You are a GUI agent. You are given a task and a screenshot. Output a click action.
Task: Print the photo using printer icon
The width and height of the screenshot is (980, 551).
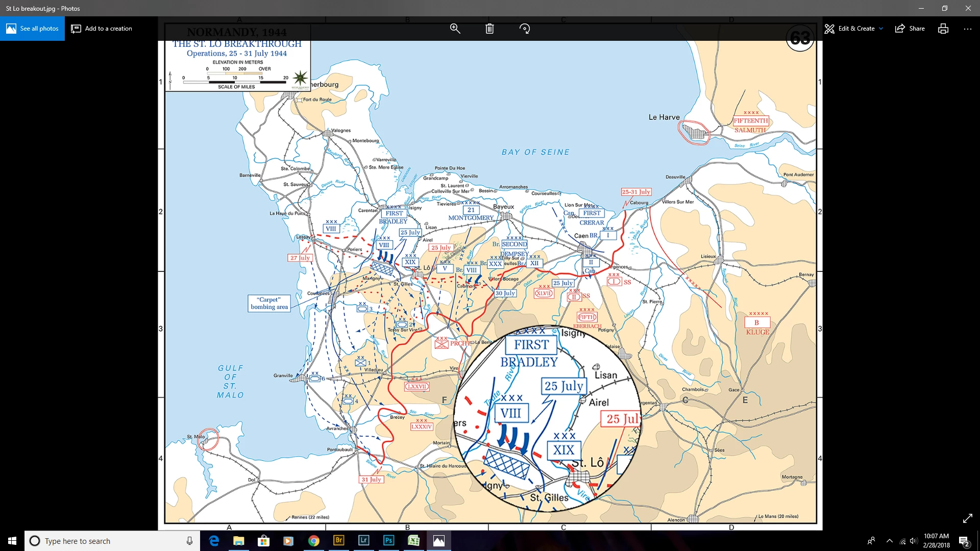pos(943,29)
